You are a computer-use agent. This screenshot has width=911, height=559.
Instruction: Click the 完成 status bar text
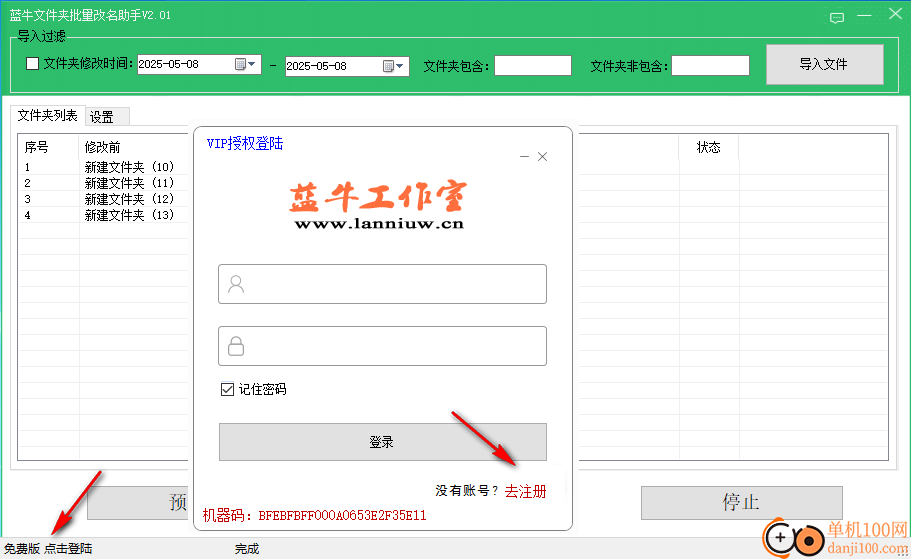247,549
